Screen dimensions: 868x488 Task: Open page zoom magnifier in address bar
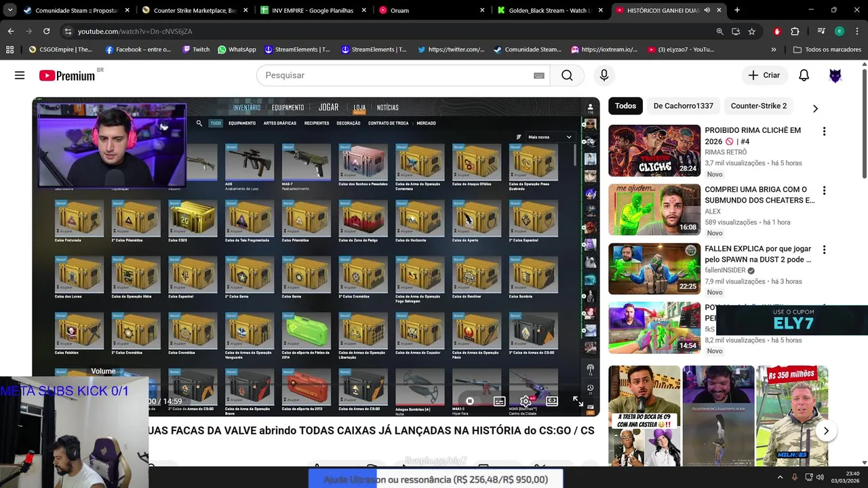(719, 31)
